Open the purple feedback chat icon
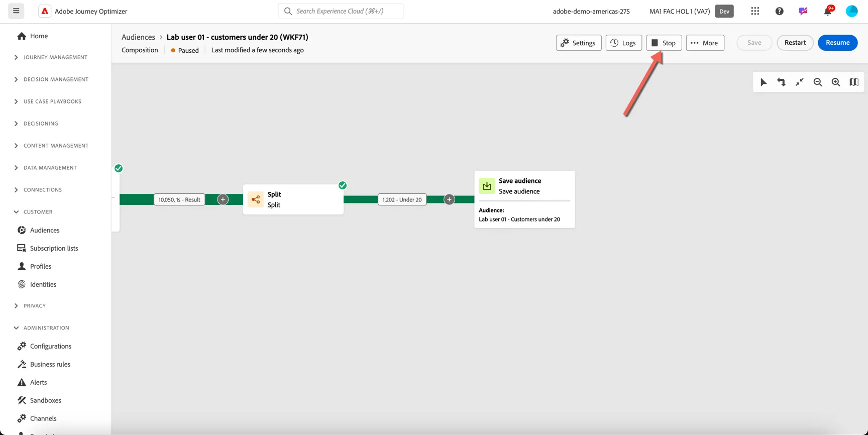The image size is (868, 435). [803, 11]
